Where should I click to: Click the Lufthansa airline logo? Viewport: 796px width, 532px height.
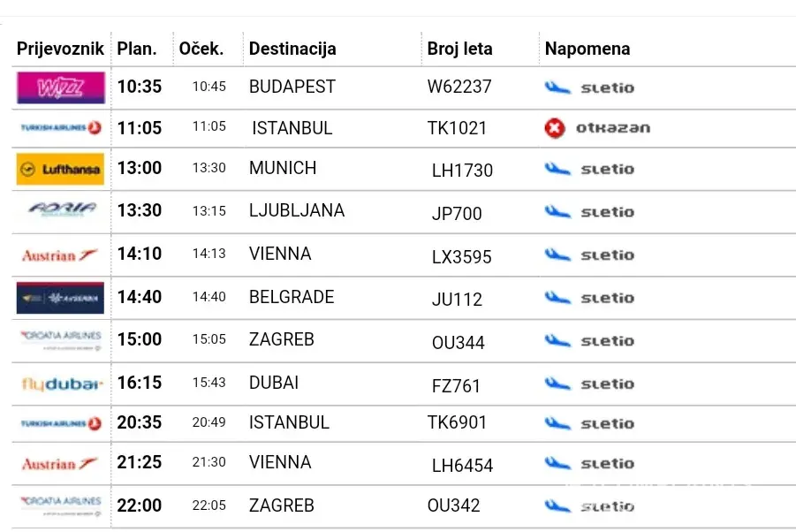click(x=60, y=169)
